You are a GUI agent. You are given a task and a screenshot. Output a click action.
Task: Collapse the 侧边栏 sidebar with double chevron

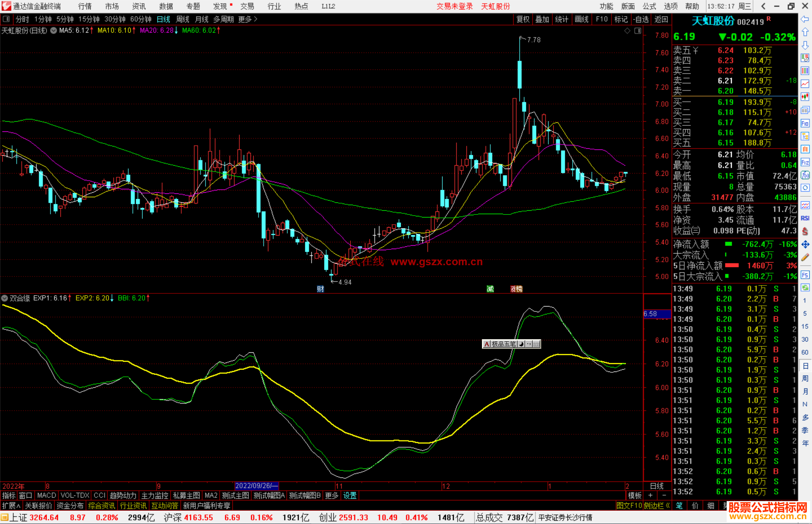(x=668, y=506)
